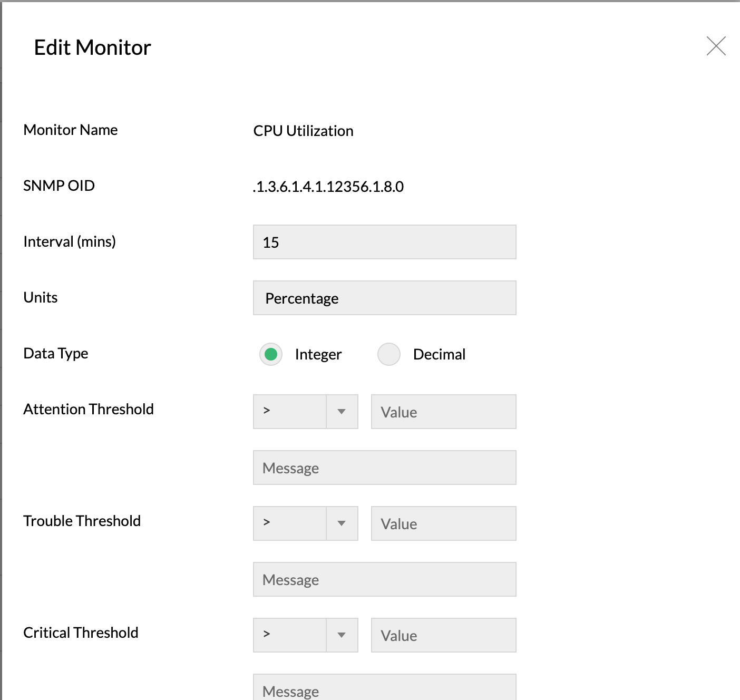The height and width of the screenshot is (700, 740).
Task: Click the Critical Threshold Value field
Action: tap(444, 635)
